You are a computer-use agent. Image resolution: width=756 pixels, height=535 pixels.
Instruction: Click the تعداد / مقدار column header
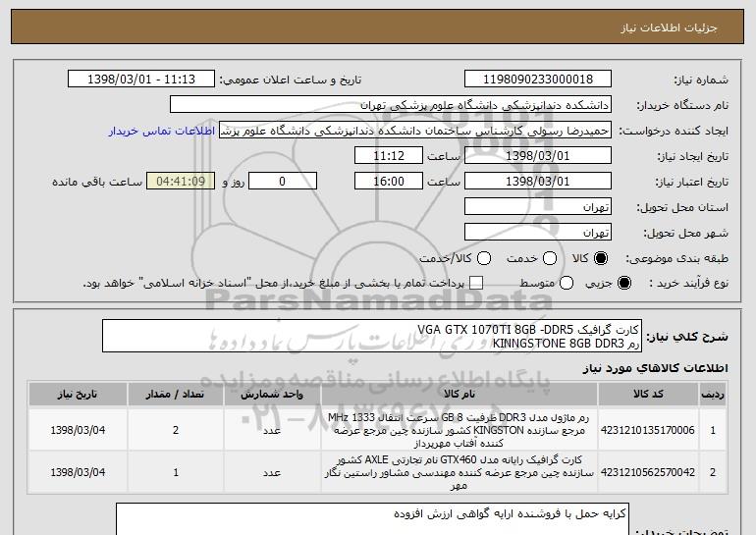pos(176,395)
